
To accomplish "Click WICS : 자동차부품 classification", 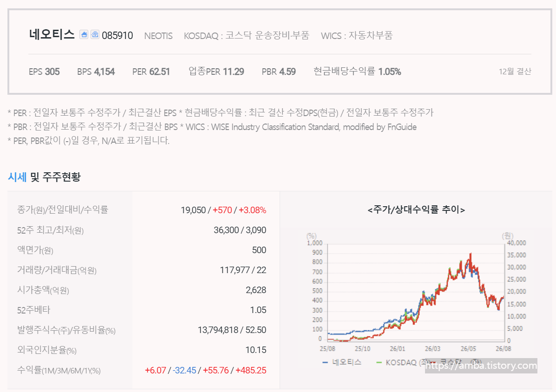I will tap(357, 35).
